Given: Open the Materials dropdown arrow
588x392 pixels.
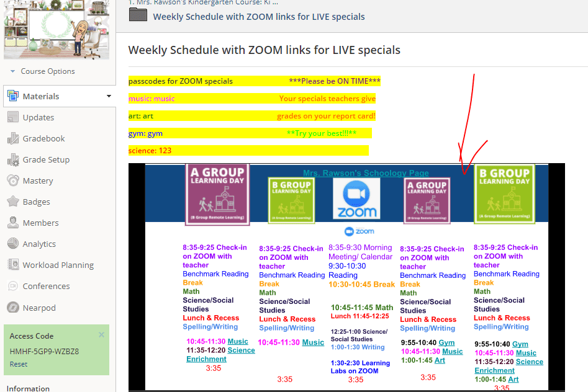Looking at the screenshot, I should coord(109,96).
